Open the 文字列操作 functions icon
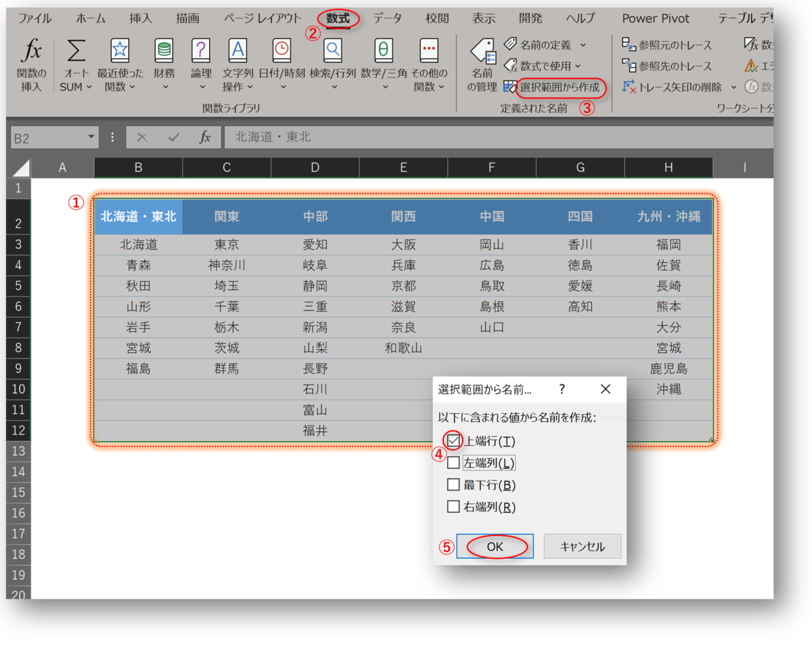 (x=238, y=51)
